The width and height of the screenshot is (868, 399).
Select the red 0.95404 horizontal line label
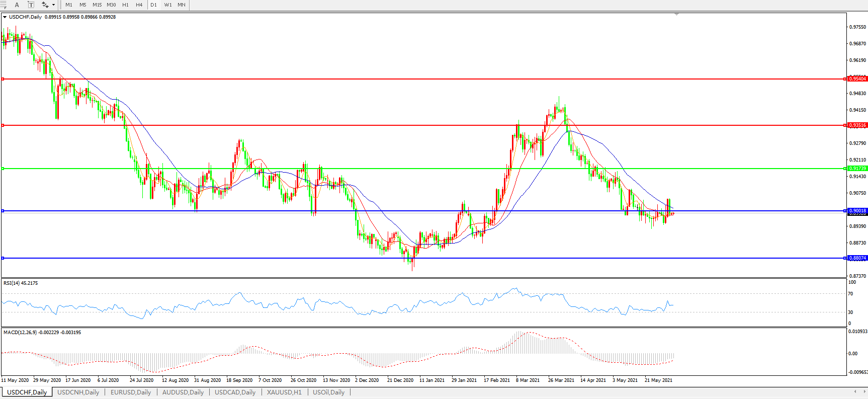click(857, 79)
